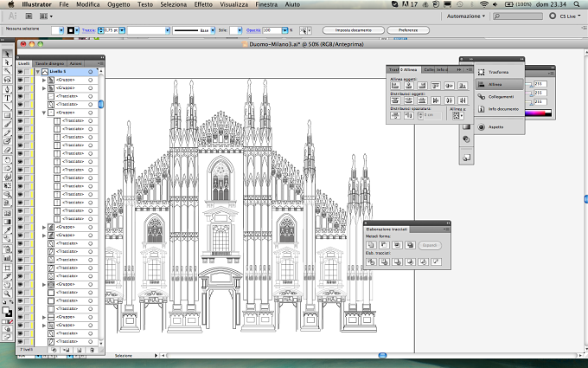Select the Hand tool
Viewport: 588px width, 368px height.
(7, 286)
